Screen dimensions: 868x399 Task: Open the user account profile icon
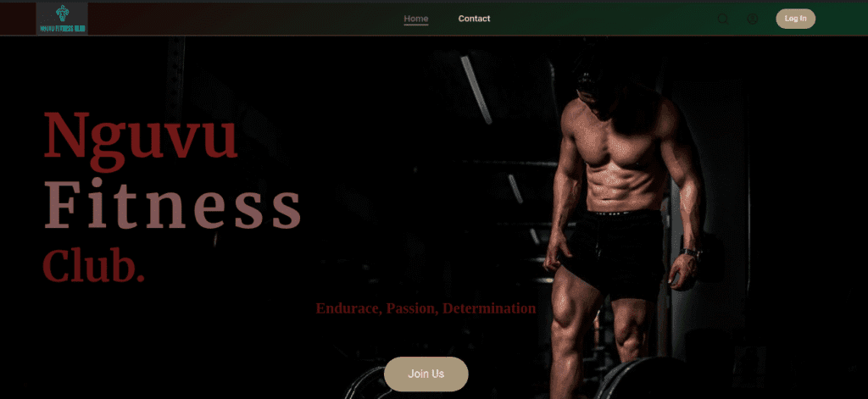click(x=753, y=19)
